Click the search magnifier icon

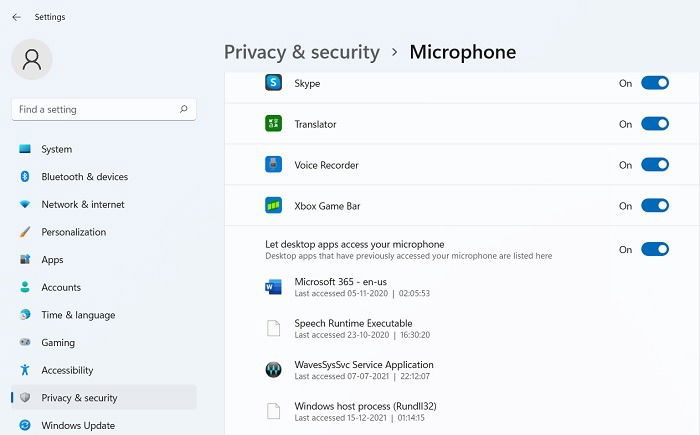pos(183,109)
